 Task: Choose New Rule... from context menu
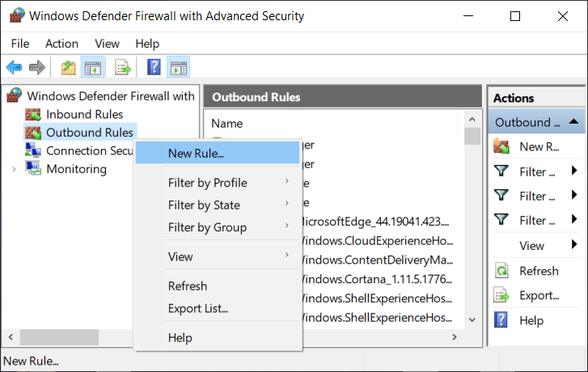point(218,153)
